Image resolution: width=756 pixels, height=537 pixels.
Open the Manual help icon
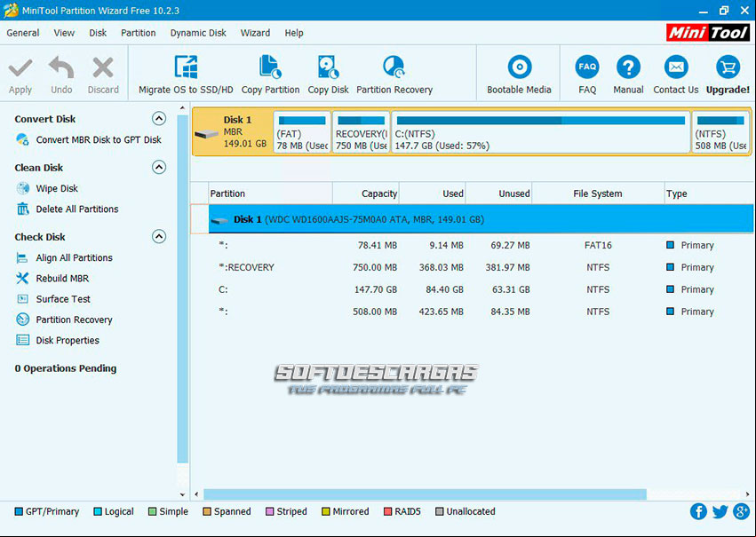628,67
